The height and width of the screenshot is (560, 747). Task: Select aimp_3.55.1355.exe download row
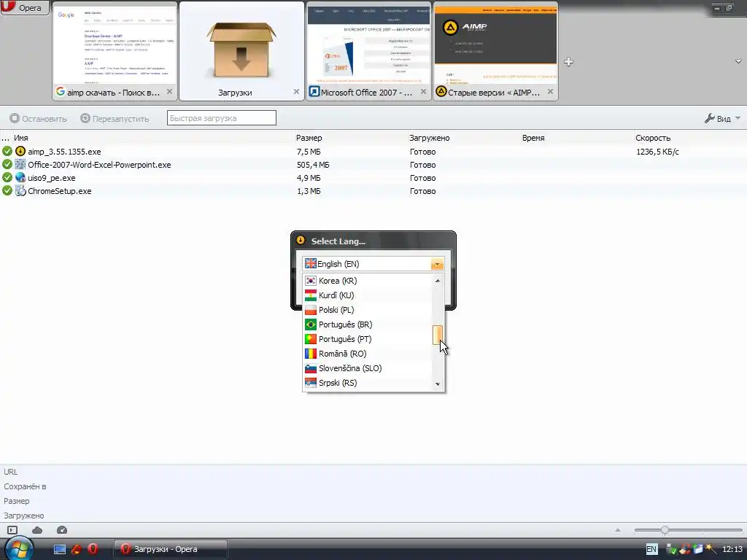click(373, 152)
